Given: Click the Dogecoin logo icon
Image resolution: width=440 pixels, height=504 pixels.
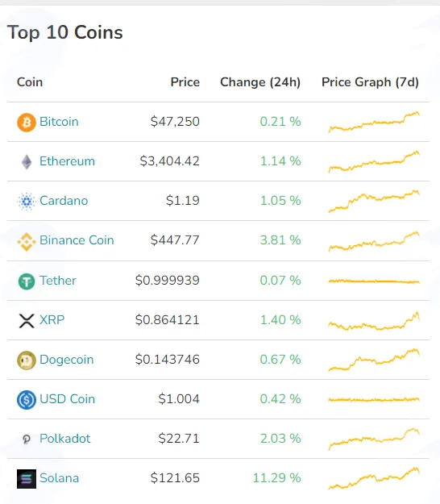Looking at the screenshot, I should tap(27, 360).
